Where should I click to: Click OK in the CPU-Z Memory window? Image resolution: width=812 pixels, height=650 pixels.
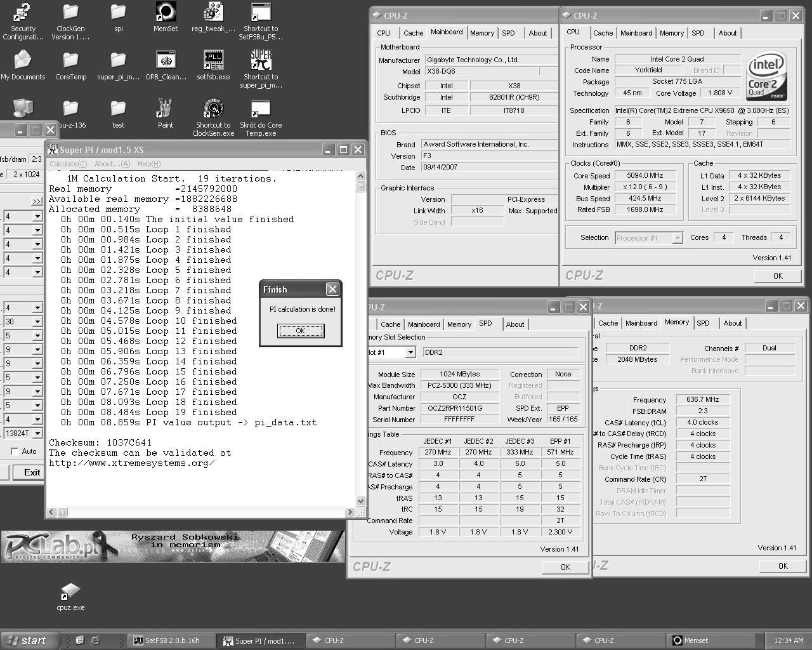[783, 566]
